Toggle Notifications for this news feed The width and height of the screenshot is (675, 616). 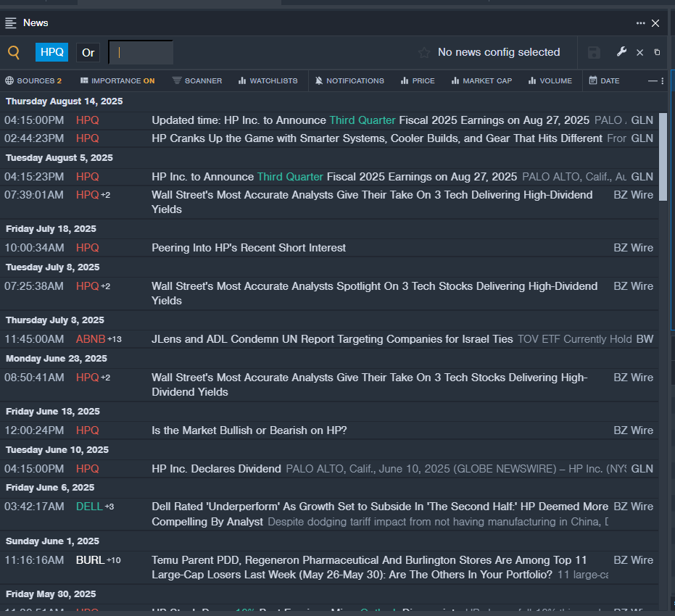pos(349,81)
